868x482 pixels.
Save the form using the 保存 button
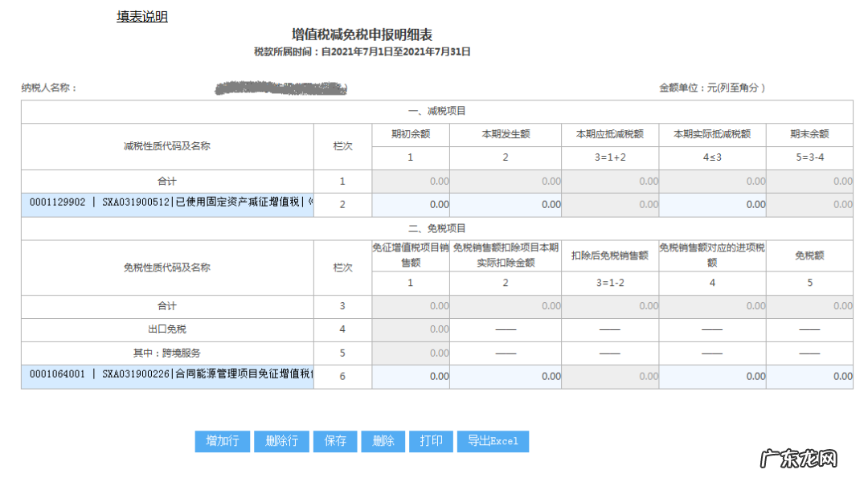(x=335, y=441)
